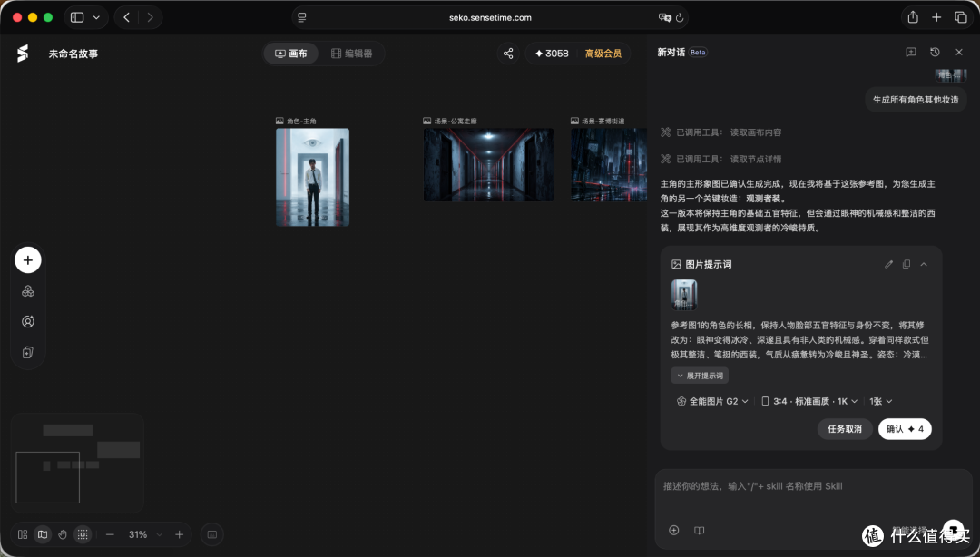The image size is (980, 557).
Task: Expand prompt with 展开提示词 button
Action: pyautogui.click(x=700, y=376)
